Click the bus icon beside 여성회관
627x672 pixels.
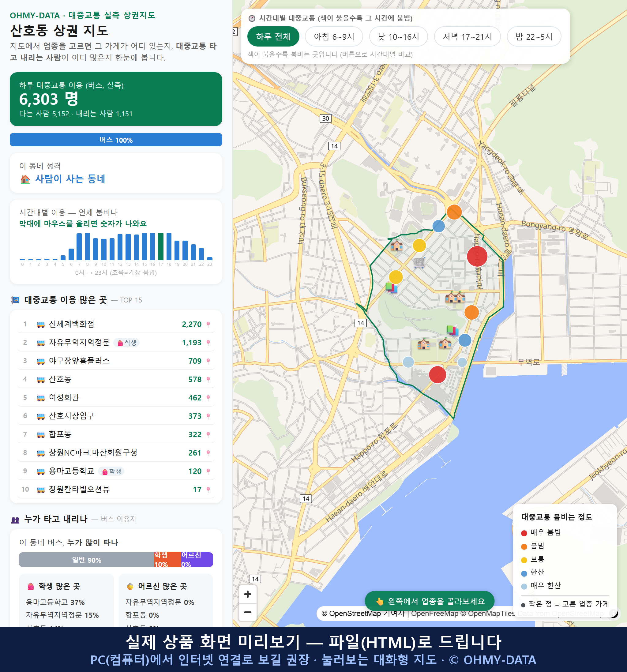[40, 398]
